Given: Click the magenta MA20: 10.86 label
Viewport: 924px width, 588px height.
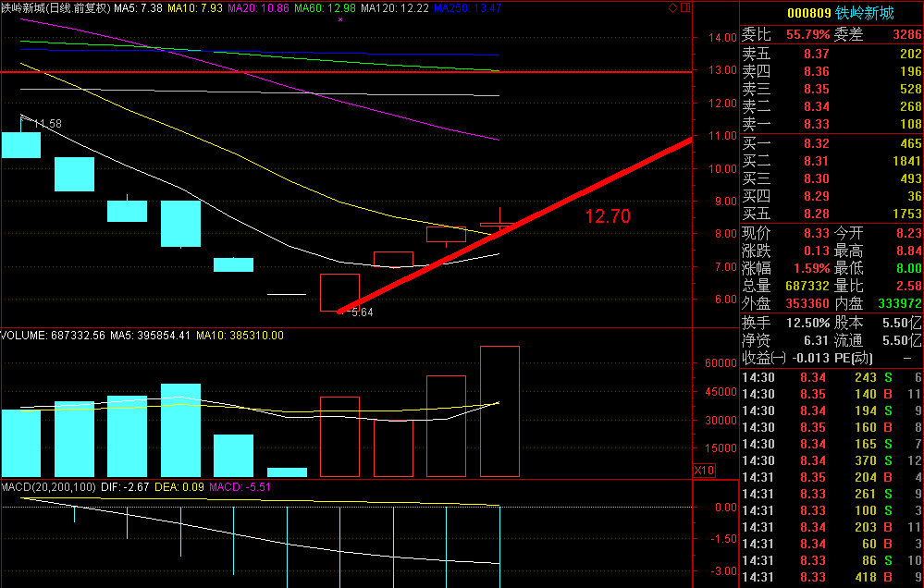Looking at the screenshot, I should (x=258, y=7).
